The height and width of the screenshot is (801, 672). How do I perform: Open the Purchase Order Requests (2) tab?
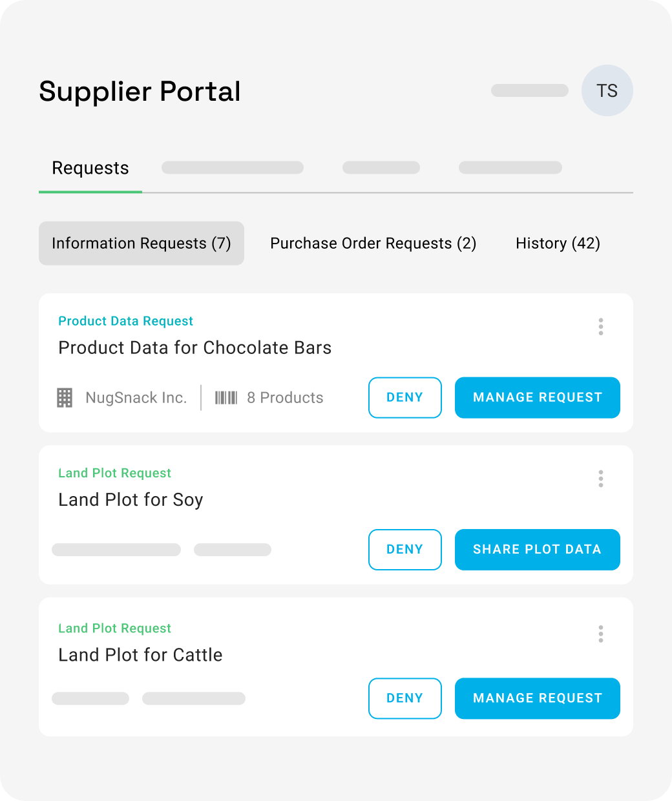[x=373, y=244]
